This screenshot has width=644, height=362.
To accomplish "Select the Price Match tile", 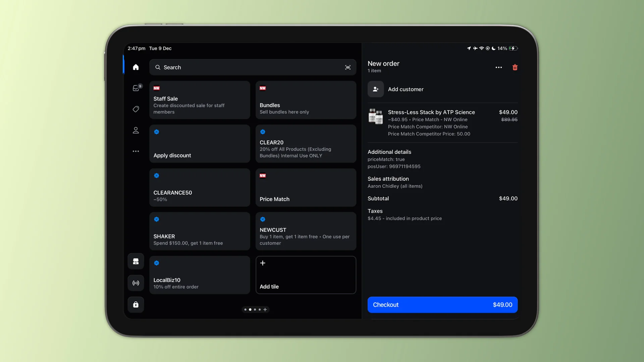I will (306, 187).
